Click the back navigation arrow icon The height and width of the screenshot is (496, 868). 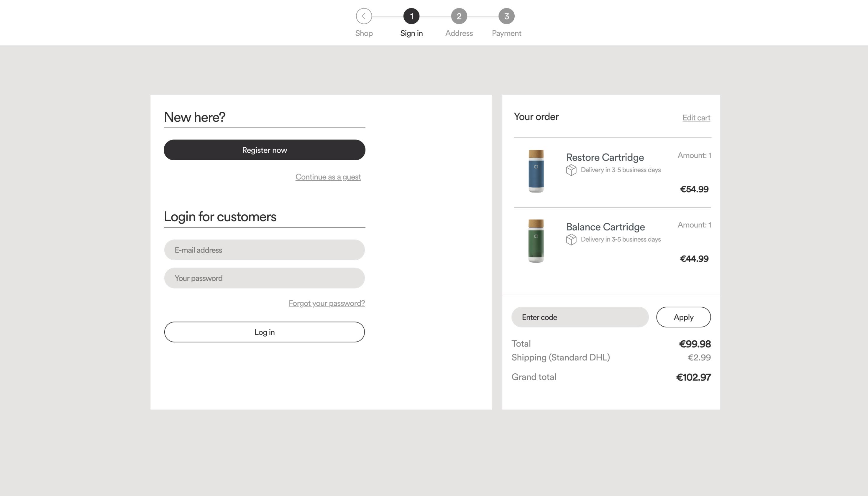[364, 16]
